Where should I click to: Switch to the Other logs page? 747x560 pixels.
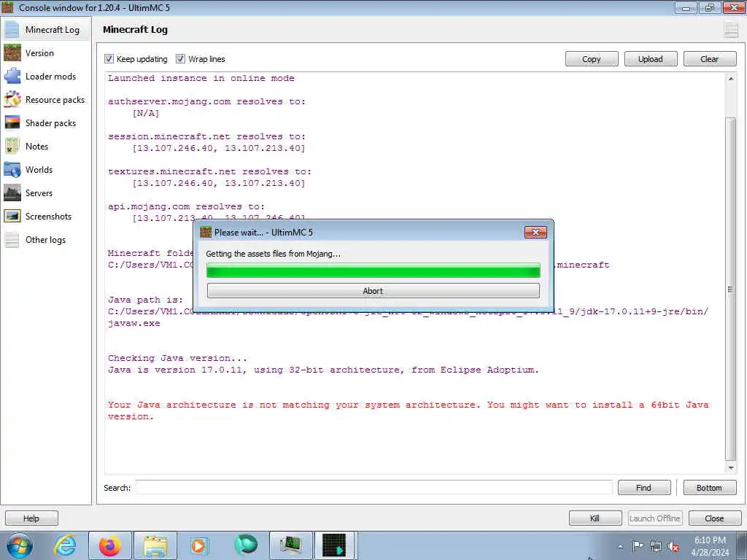(46, 240)
